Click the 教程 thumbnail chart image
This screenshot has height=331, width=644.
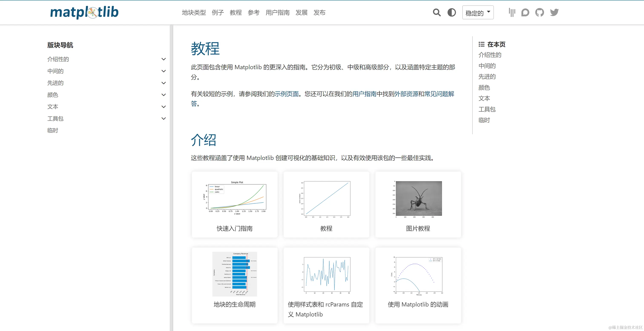point(326,199)
